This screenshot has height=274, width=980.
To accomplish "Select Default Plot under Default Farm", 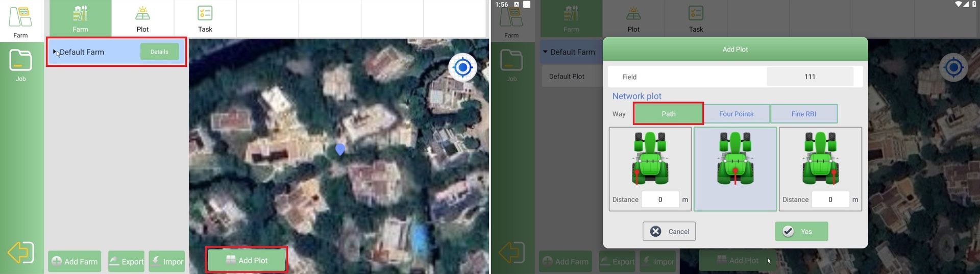I will click(567, 77).
